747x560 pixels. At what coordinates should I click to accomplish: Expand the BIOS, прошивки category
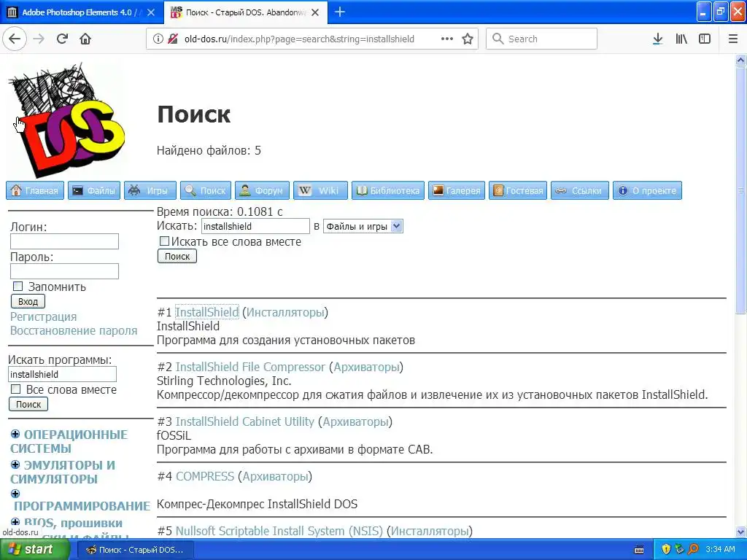point(15,522)
